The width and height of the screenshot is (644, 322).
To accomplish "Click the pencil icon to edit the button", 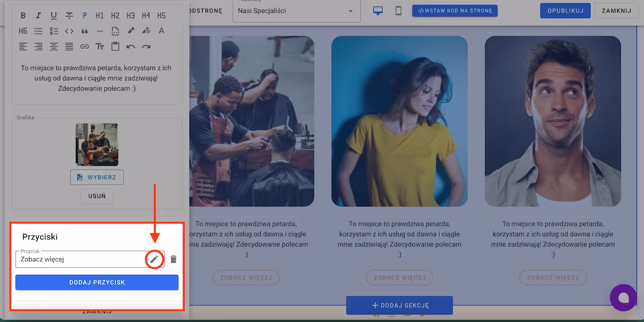I will tap(154, 259).
